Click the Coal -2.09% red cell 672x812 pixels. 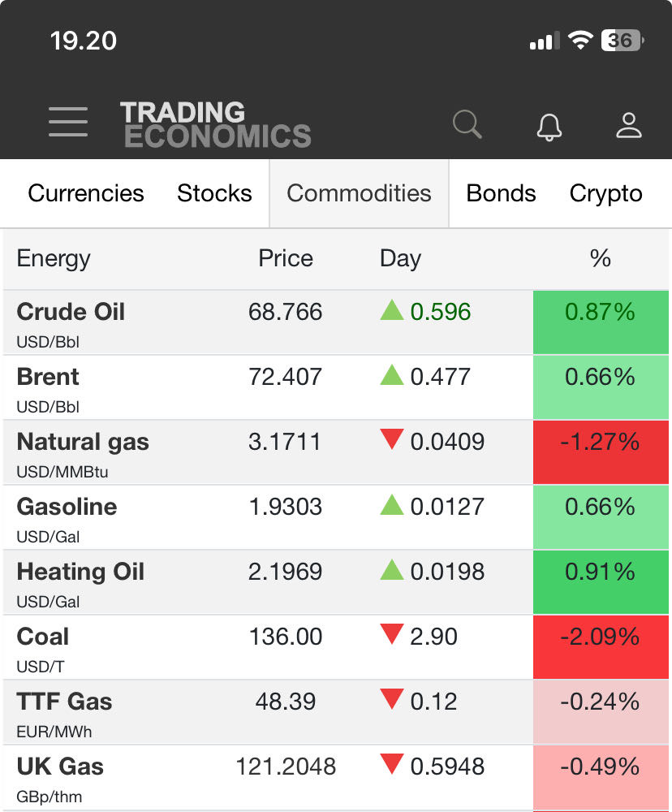[601, 646]
